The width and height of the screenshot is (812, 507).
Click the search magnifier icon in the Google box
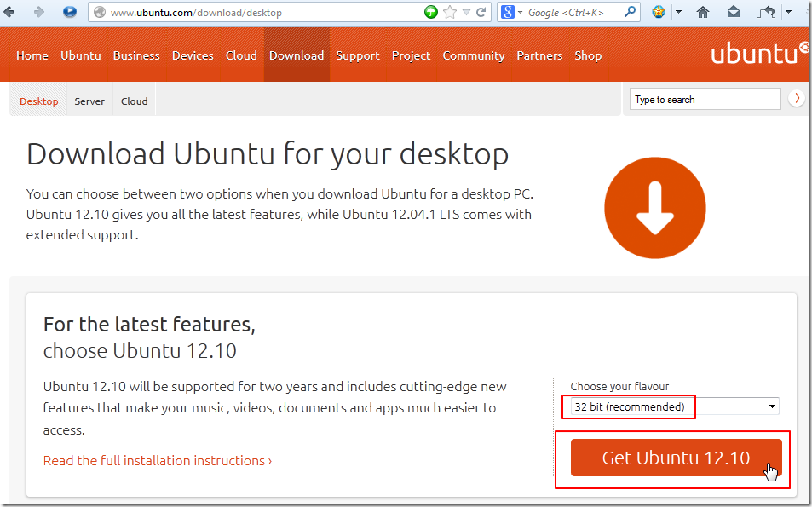[631, 12]
